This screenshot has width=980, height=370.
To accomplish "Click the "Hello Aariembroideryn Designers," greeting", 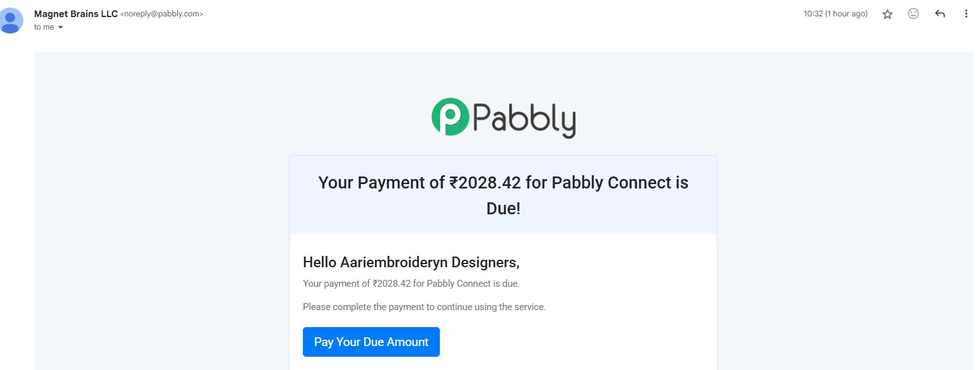I will point(411,262).
